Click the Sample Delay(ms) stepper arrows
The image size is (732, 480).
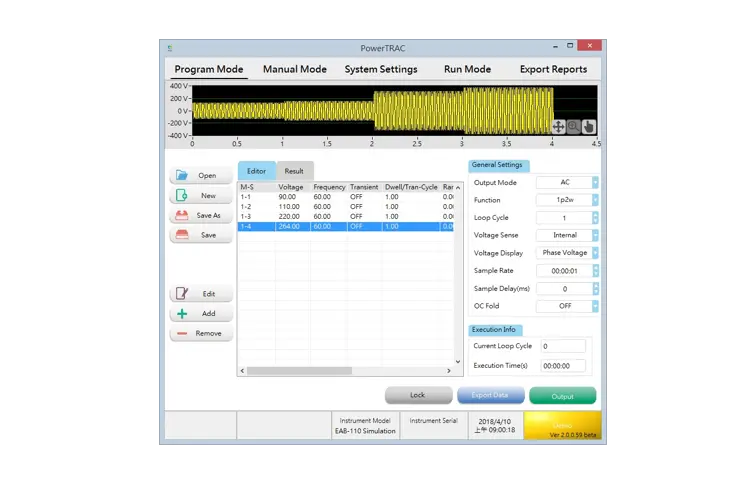[595, 289]
